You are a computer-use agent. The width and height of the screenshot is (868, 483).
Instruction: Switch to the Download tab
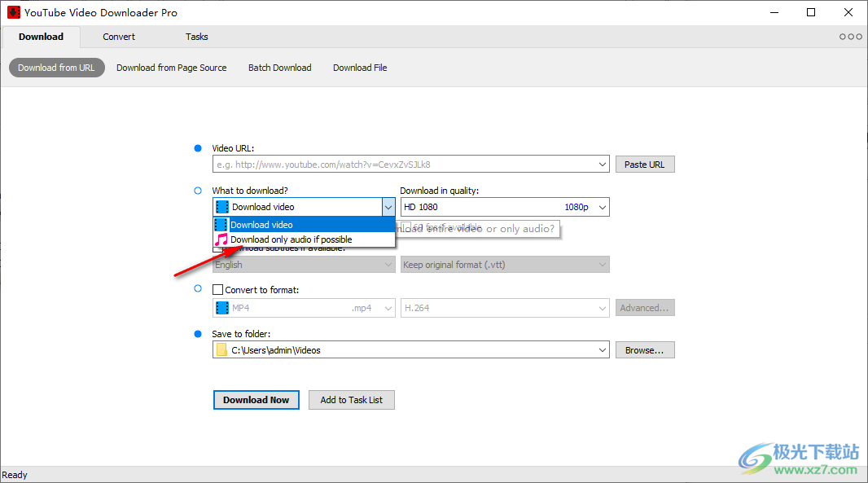pyautogui.click(x=41, y=37)
